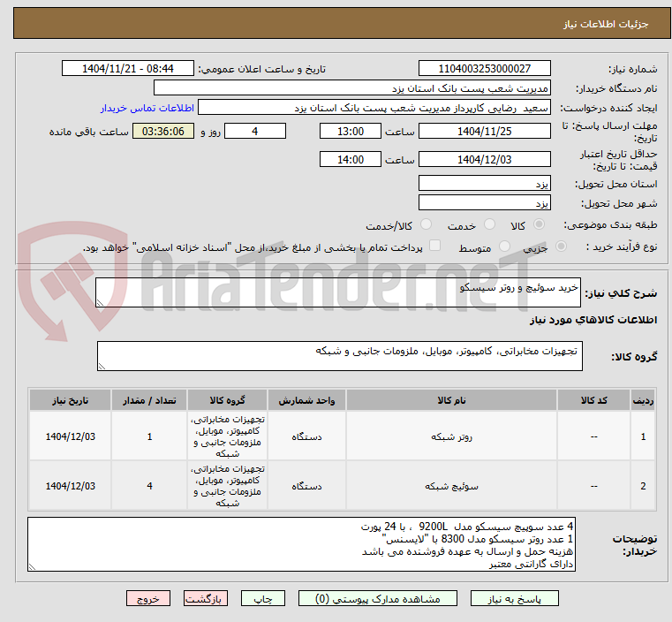Click row number 1 cell
Screen dimensions: 672x622
tap(643, 436)
